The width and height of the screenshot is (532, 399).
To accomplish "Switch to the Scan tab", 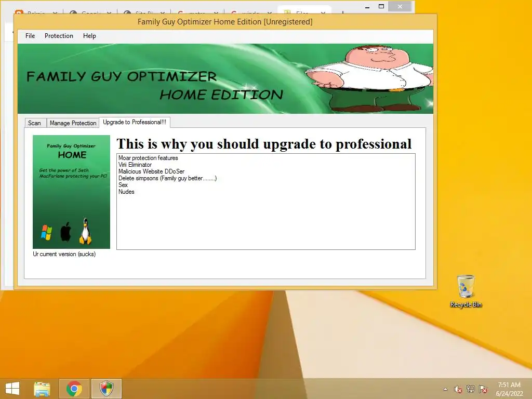I will tap(35, 123).
